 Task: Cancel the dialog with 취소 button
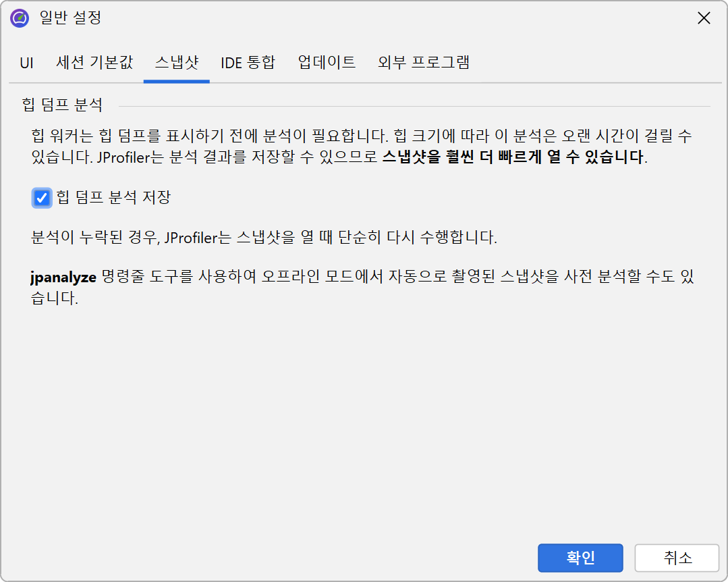coord(677,558)
